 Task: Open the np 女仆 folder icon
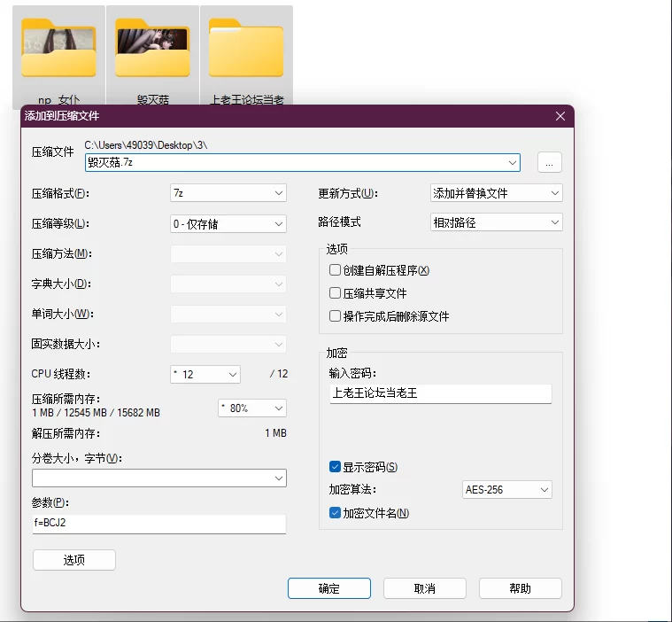(x=58, y=49)
